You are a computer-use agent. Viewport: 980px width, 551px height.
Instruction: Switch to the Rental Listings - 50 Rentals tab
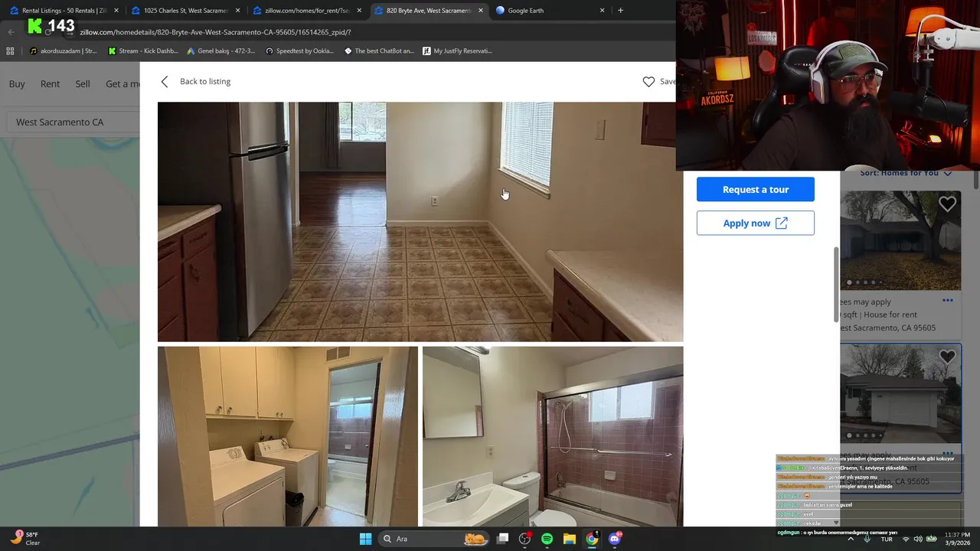pos(64,11)
